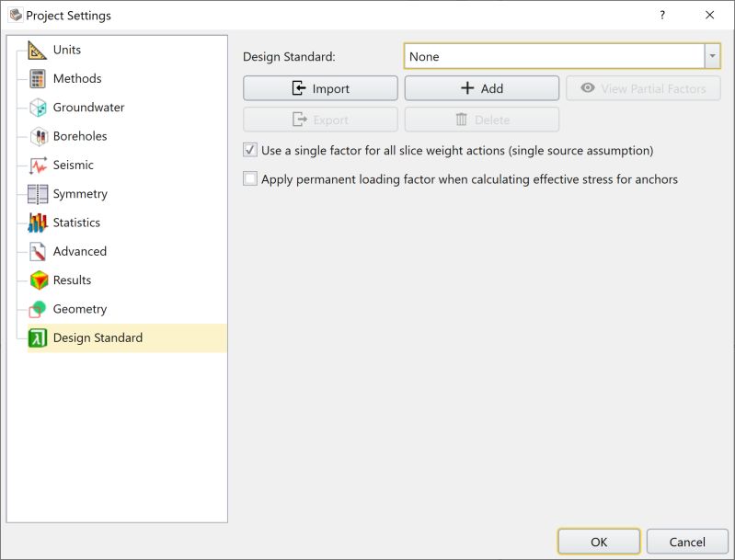
Task: Click the Advanced document wrench icon
Action: 38,251
